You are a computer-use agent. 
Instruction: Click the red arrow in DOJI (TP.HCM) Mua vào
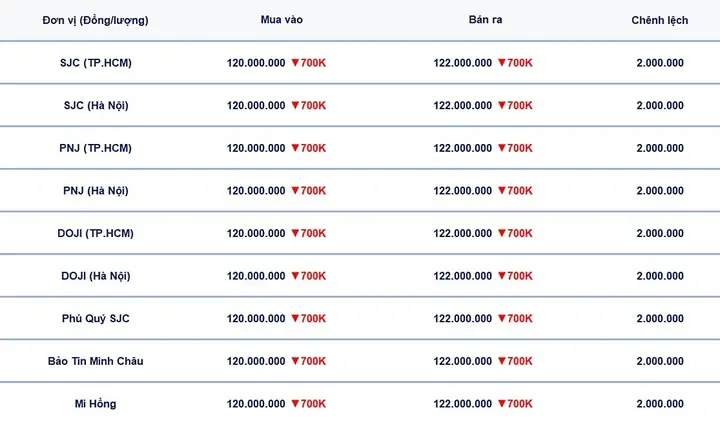pos(295,233)
